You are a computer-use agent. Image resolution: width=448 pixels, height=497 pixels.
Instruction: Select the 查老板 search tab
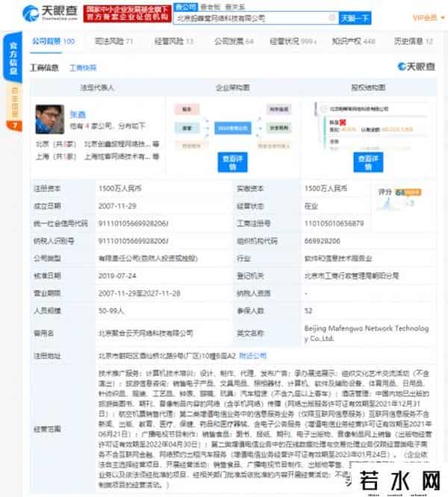click(211, 7)
